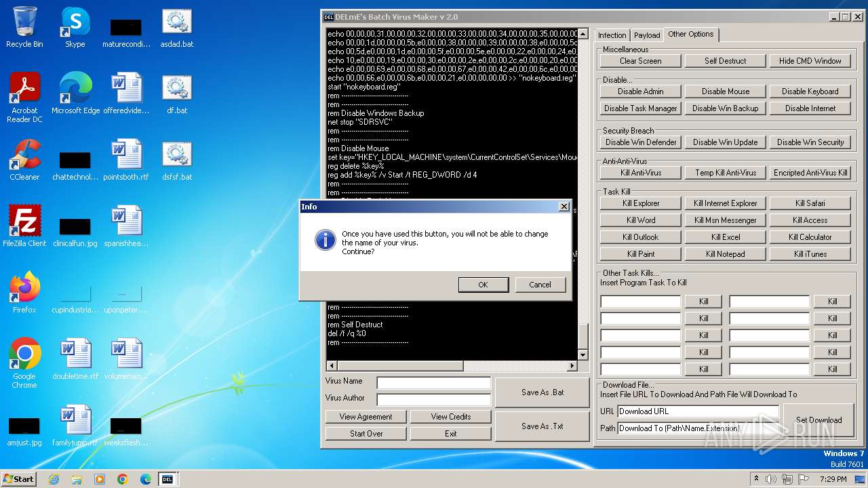The image size is (868, 488).
Task: Click the Disable Mouse button
Action: (725, 91)
